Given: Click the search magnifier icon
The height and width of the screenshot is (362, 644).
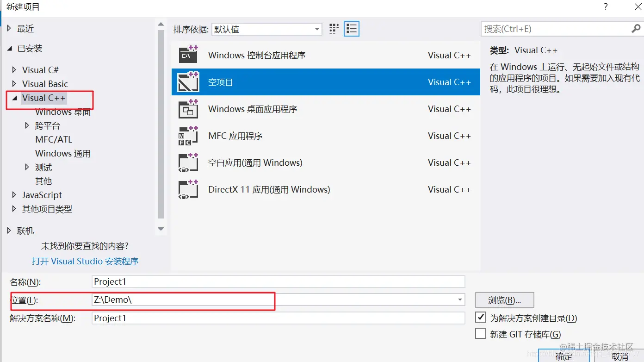Looking at the screenshot, I should click(x=636, y=29).
